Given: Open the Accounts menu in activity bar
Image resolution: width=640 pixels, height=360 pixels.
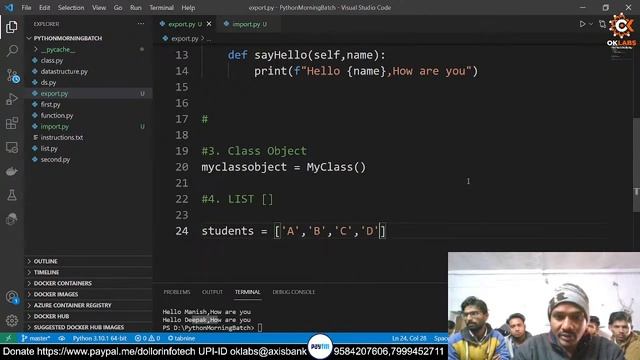Looking at the screenshot, I should [x=12, y=297].
